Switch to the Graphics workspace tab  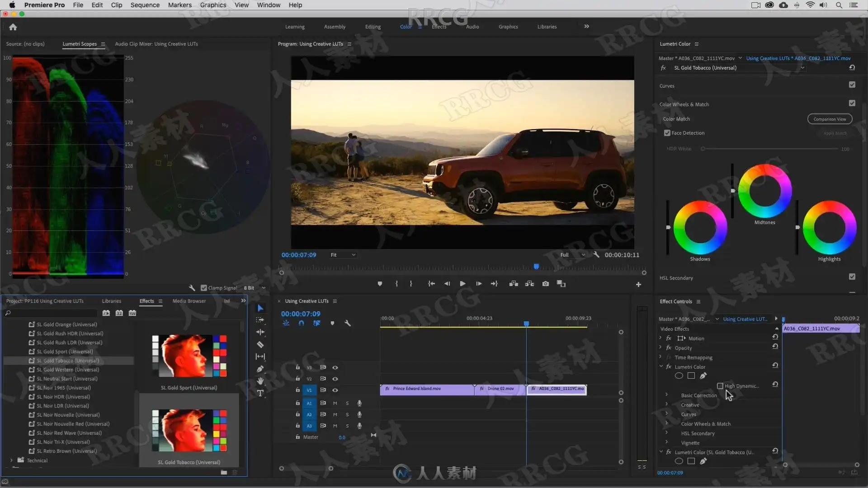pos(508,27)
